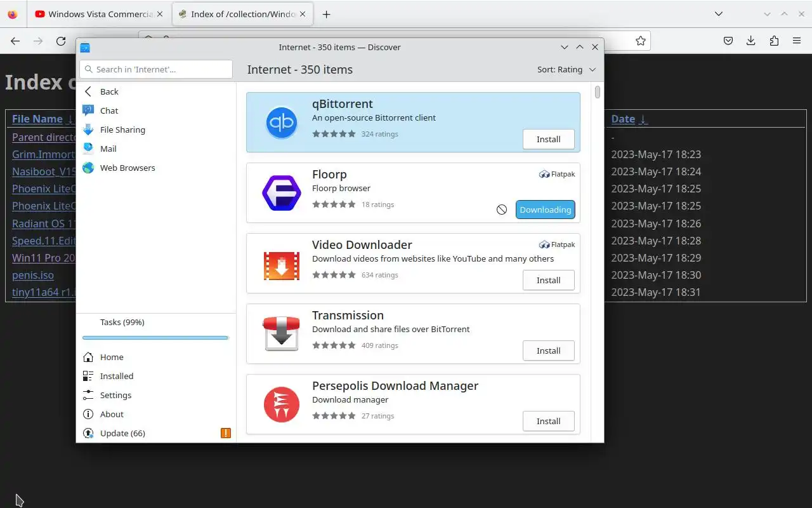The height and width of the screenshot is (508, 812).
Task: Open Firefox downloads panel
Action: 751,41
